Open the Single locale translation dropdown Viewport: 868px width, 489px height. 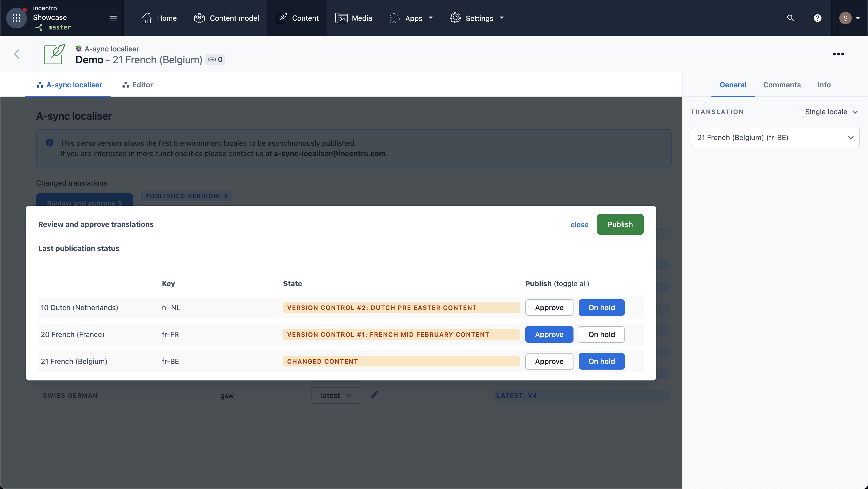pyautogui.click(x=831, y=112)
